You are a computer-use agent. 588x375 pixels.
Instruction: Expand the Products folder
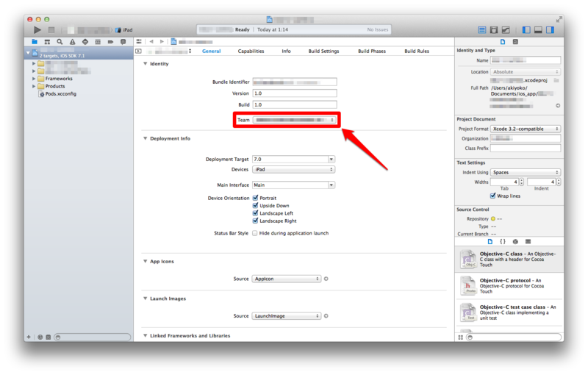(x=34, y=86)
